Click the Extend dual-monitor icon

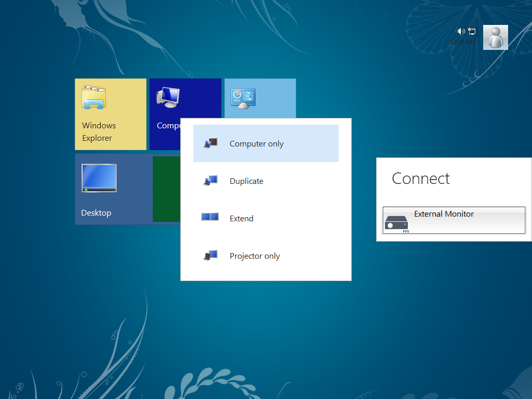[x=210, y=217]
